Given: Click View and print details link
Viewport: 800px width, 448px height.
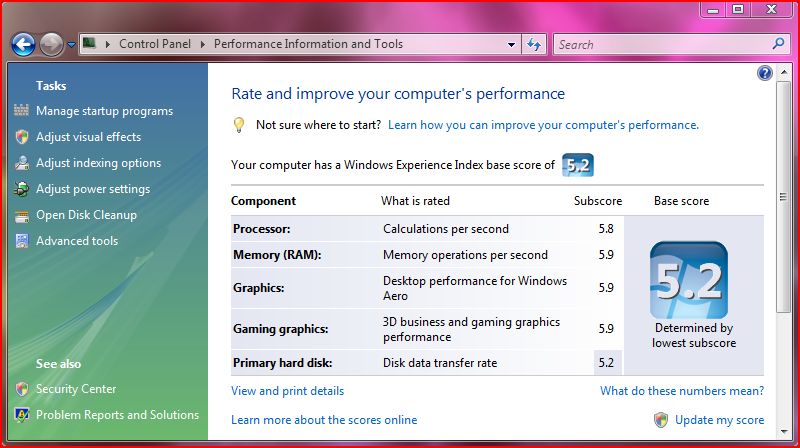Looking at the screenshot, I should click(287, 391).
